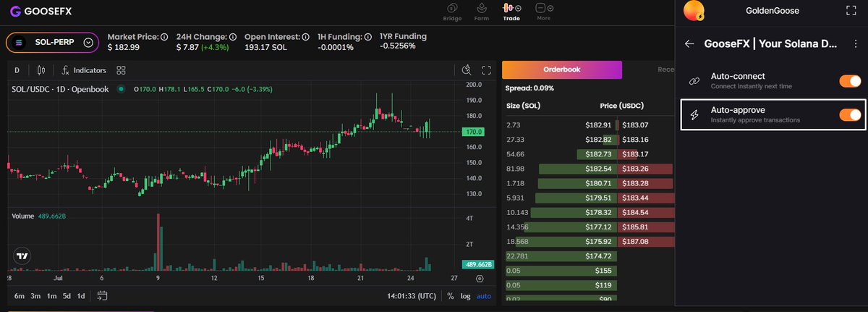868x312 pixels.
Task: Go back with wallet back arrow
Action: [x=689, y=43]
